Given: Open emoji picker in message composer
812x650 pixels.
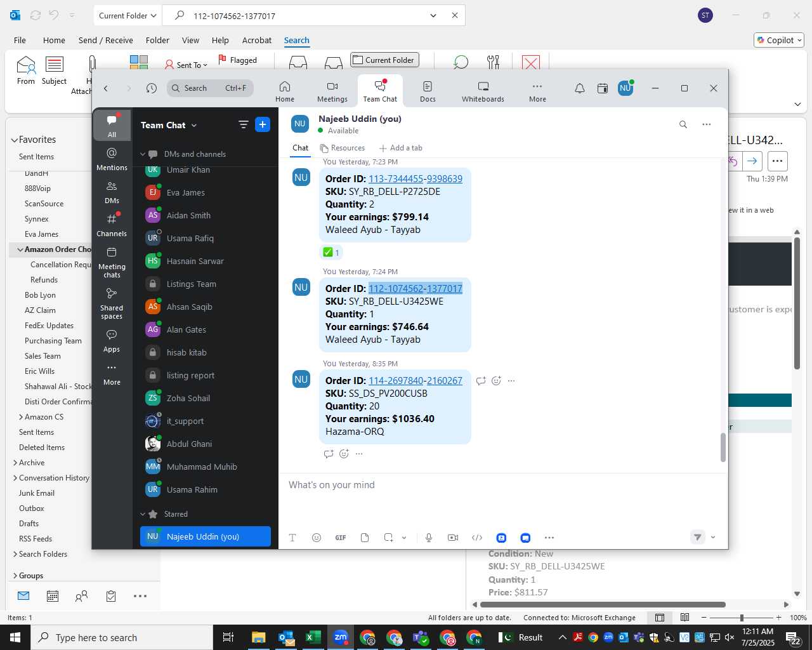Looking at the screenshot, I should [317, 538].
